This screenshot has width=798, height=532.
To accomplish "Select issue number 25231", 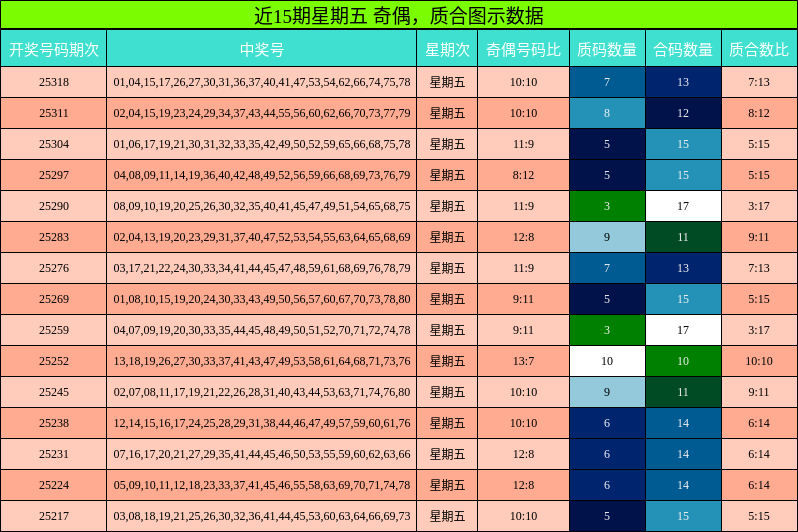I will pos(53,455).
